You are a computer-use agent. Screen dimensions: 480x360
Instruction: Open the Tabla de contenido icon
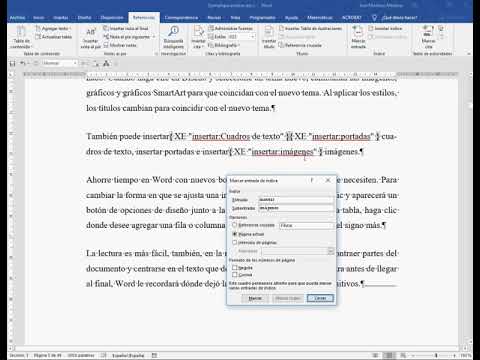[21, 31]
